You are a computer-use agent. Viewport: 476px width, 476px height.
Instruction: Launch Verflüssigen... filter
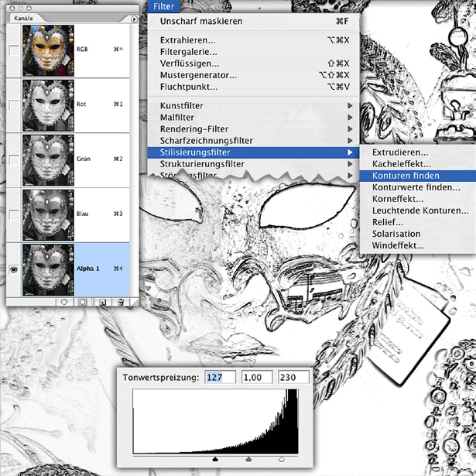point(254,63)
